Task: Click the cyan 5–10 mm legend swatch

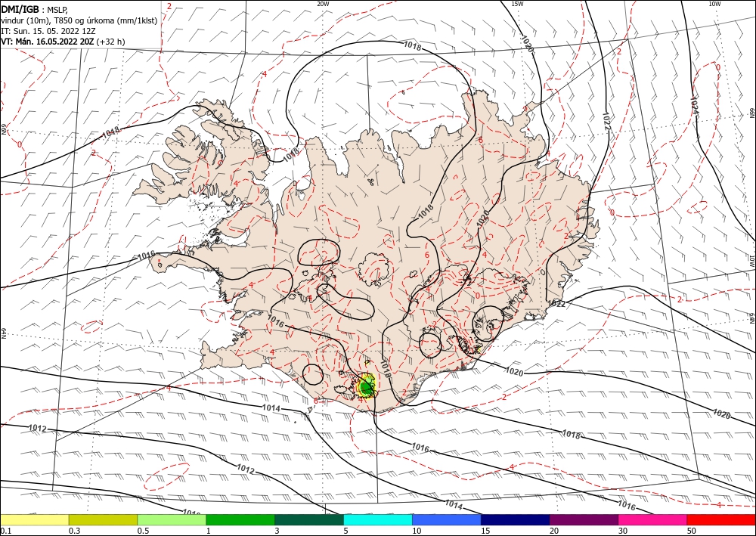Action: [378, 519]
